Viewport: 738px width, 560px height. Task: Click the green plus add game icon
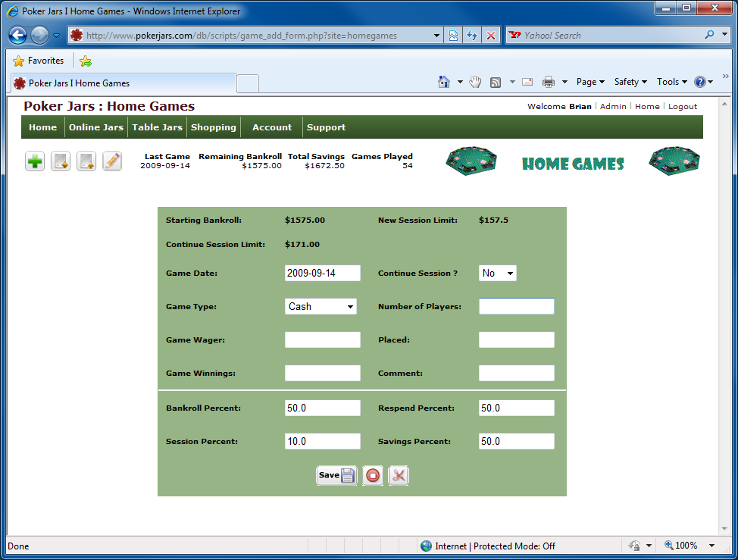35,161
